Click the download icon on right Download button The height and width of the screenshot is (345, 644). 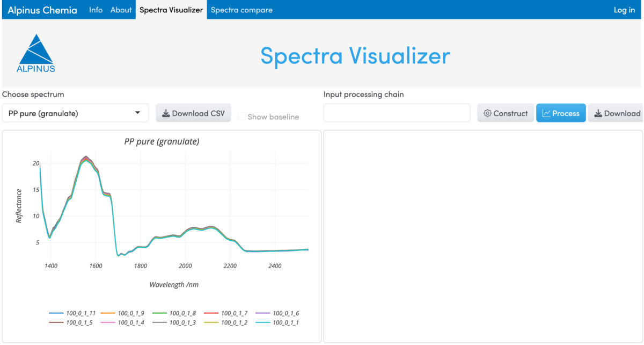coord(598,113)
